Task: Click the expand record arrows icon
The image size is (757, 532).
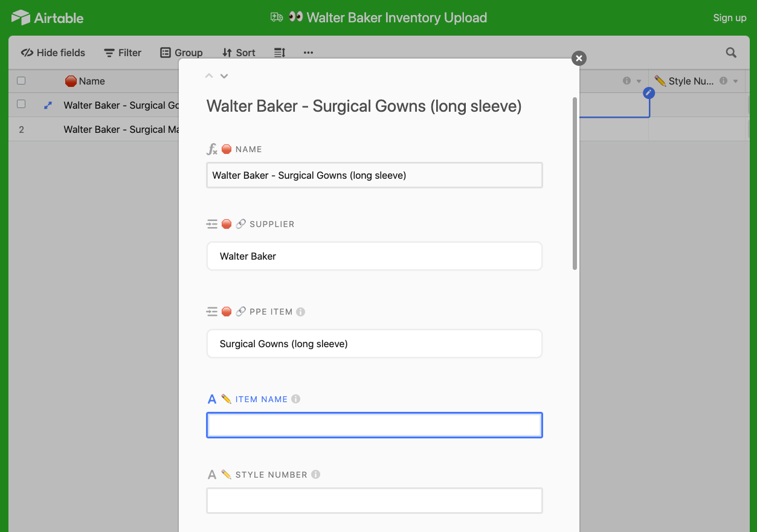Action: pos(48,105)
